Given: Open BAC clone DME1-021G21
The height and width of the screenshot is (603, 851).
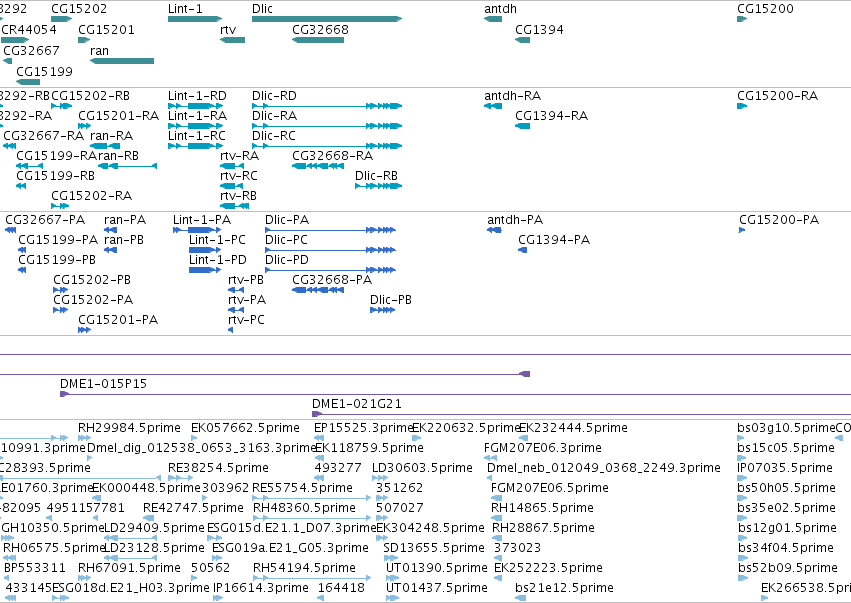Looking at the screenshot, I should click(x=357, y=404).
